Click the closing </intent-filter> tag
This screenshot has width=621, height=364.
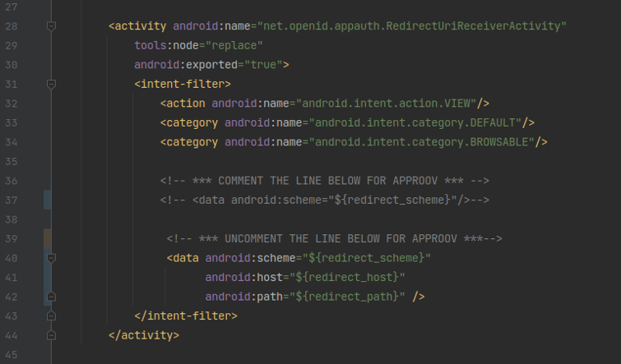click(x=186, y=316)
